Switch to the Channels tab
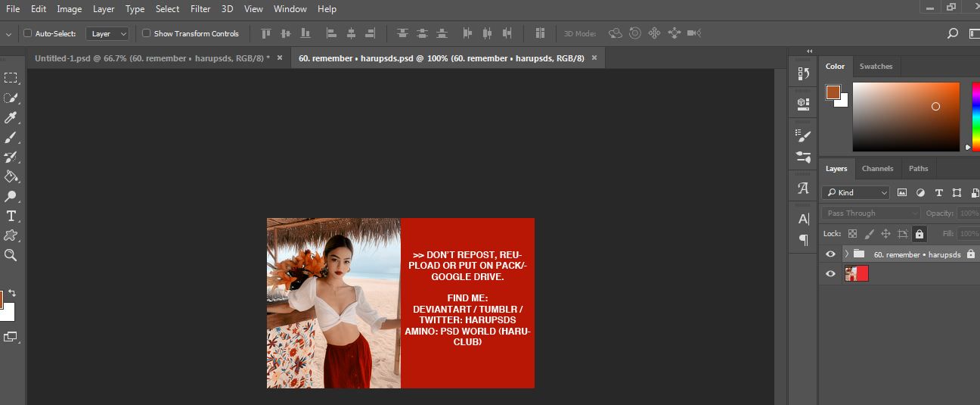The height and width of the screenshot is (405, 980). tap(877, 168)
